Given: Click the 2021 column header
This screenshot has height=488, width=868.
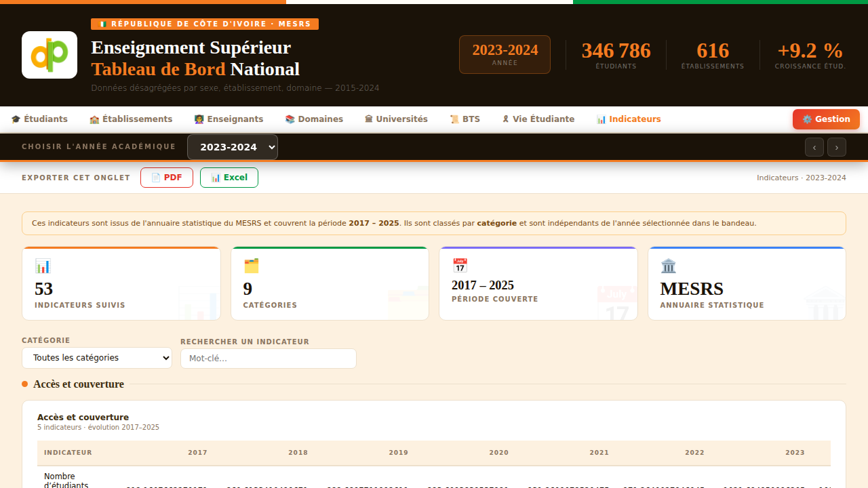Looking at the screenshot, I should (x=599, y=453).
